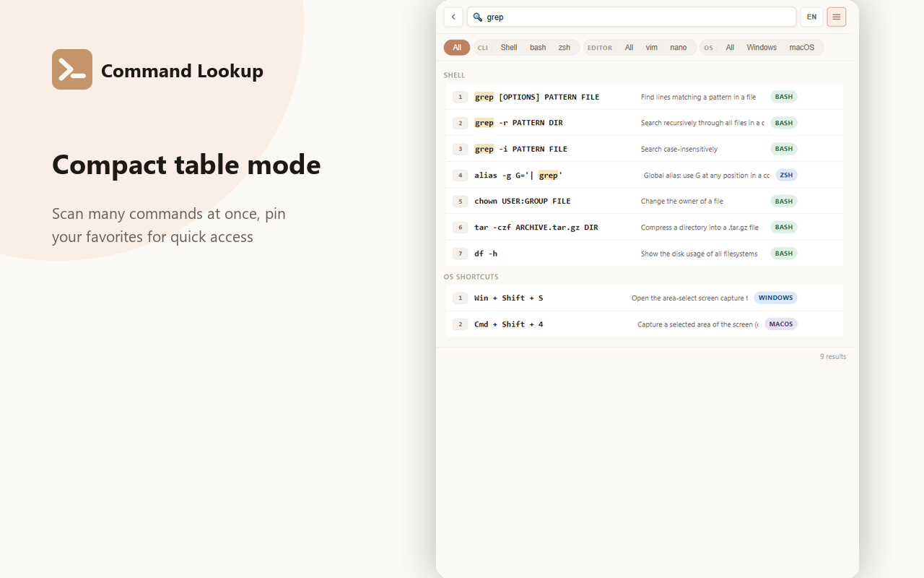Click the description 'Show the disk usage of all filesystems'
The height and width of the screenshot is (578, 924).
pyautogui.click(x=699, y=254)
